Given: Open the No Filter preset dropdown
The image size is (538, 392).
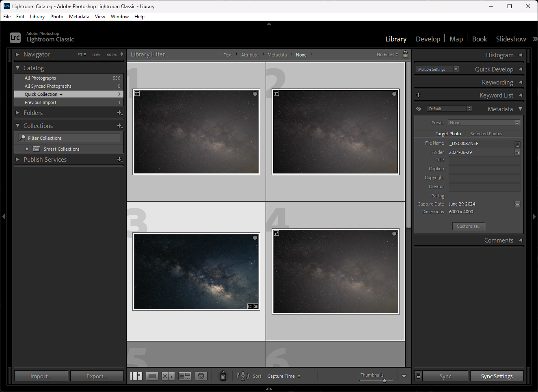Looking at the screenshot, I should 387,54.
